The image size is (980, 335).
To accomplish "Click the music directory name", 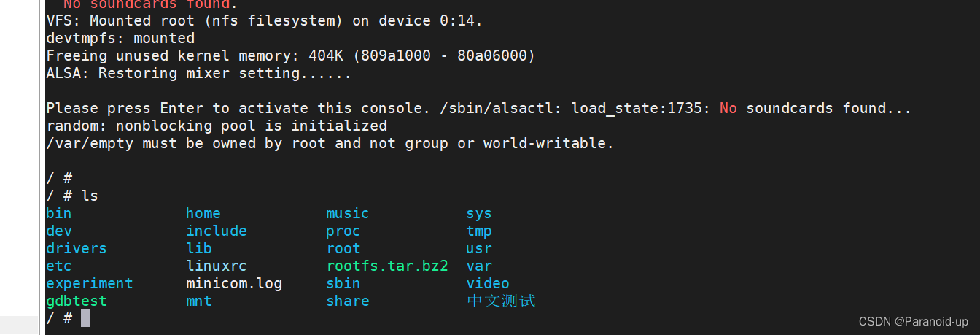I will pos(348,213).
